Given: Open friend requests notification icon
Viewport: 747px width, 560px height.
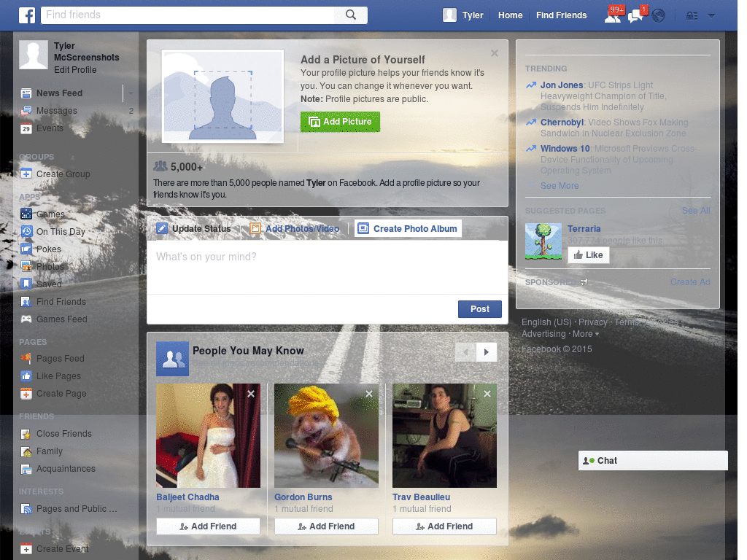Looking at the screenshot, I should point(613,16).
